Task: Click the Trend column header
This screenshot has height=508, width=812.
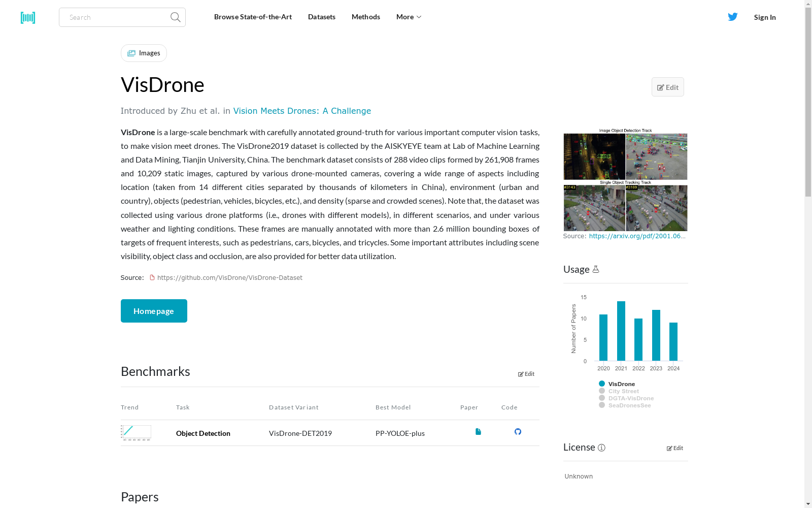Action: (129, 407)
